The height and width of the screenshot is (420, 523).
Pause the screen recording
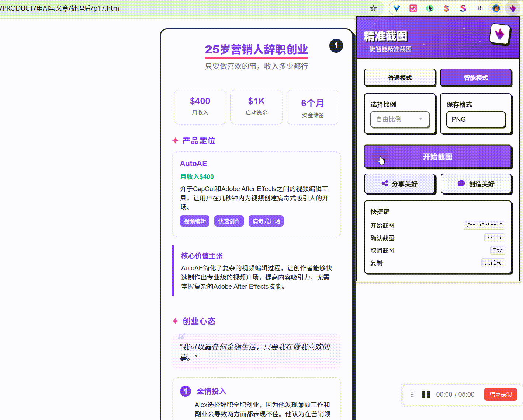click(x=426, y=395)
